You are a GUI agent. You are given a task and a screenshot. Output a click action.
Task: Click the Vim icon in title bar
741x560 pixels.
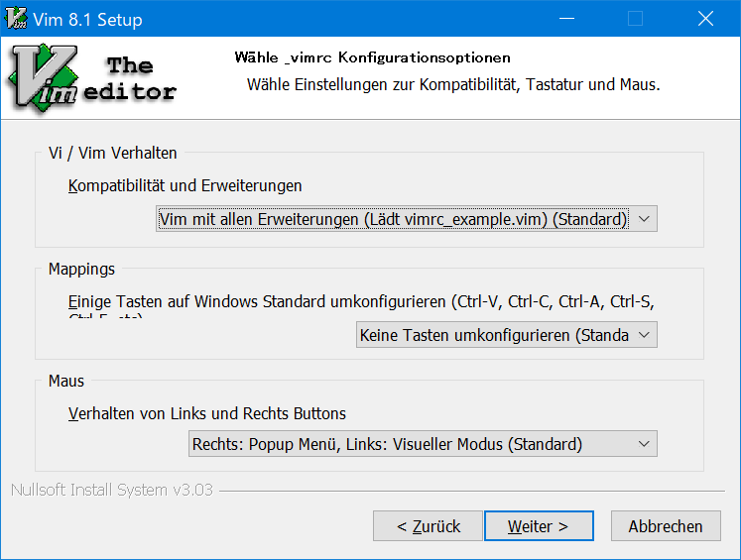[16, 19]
